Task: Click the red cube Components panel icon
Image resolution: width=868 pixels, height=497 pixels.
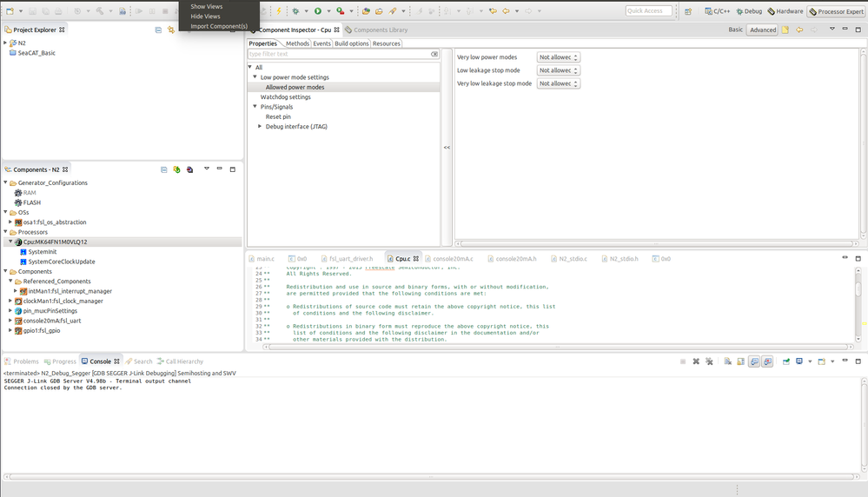Action: pos(190,169)
